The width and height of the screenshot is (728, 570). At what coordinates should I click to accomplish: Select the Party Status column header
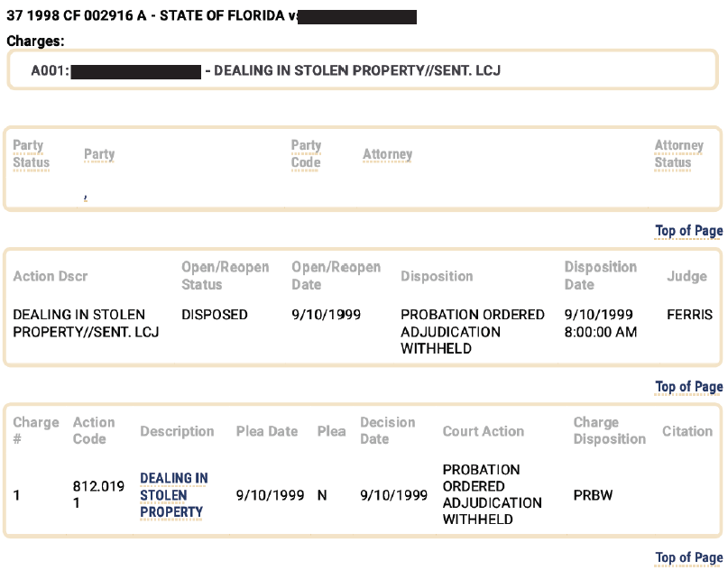[x=31, y=154]
